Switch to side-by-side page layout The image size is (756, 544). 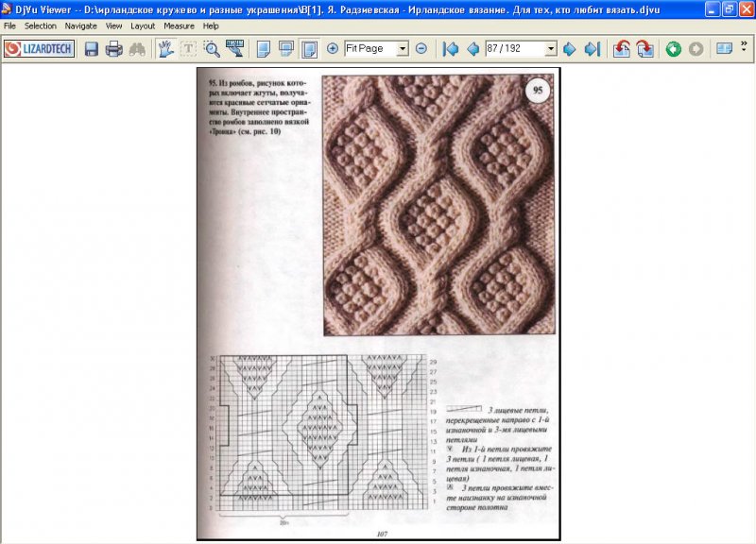click(310, 49)
